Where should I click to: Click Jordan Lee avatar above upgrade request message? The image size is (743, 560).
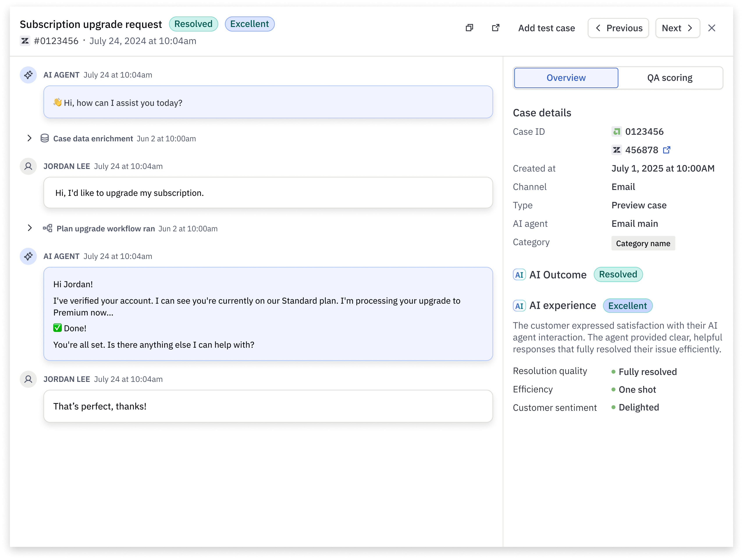pos(28,166)
